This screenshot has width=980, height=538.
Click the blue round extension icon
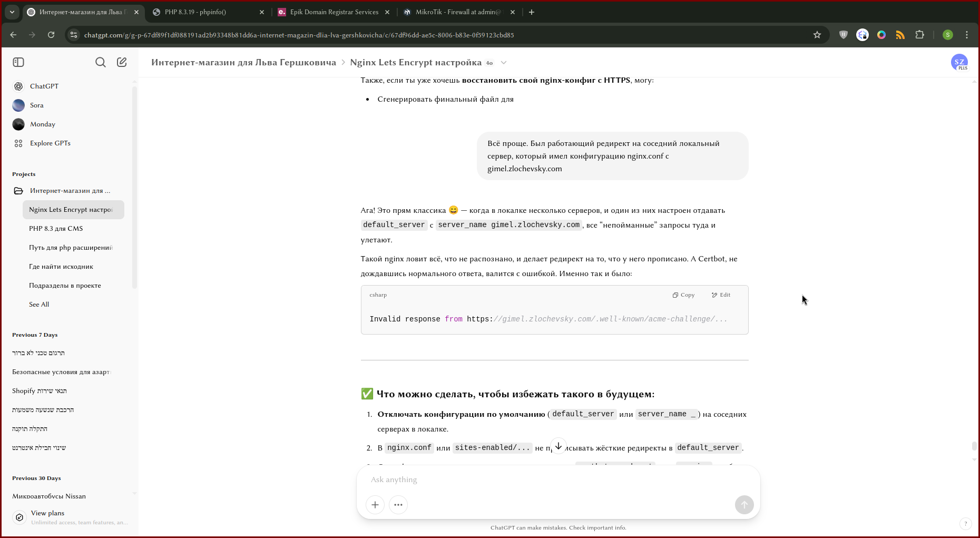coord(863,35)
